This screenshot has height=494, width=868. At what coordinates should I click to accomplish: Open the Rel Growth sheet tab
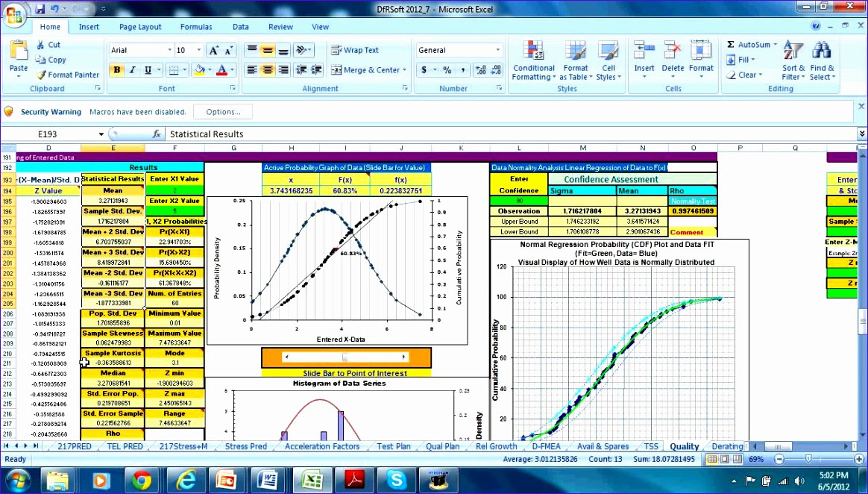click(x=496, y=446)
